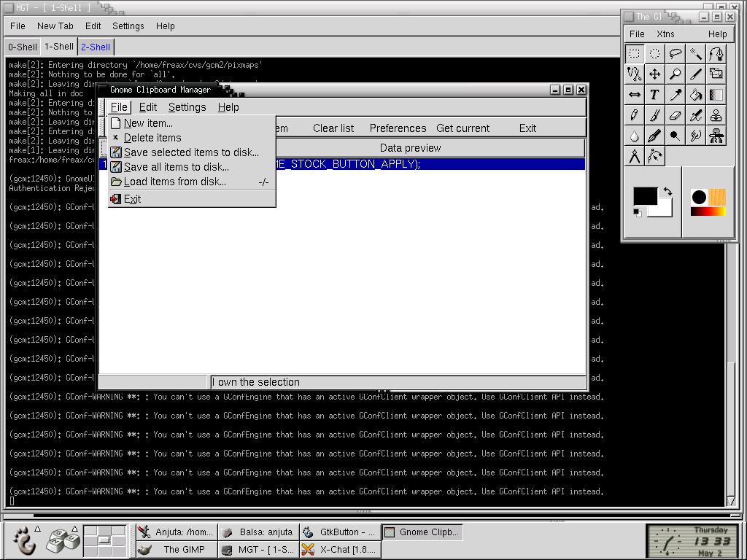Viewport: 747px width, 560px height.
Task: Choose the ink bottle tool in GIMP toolbox
Action: [716, 135]
